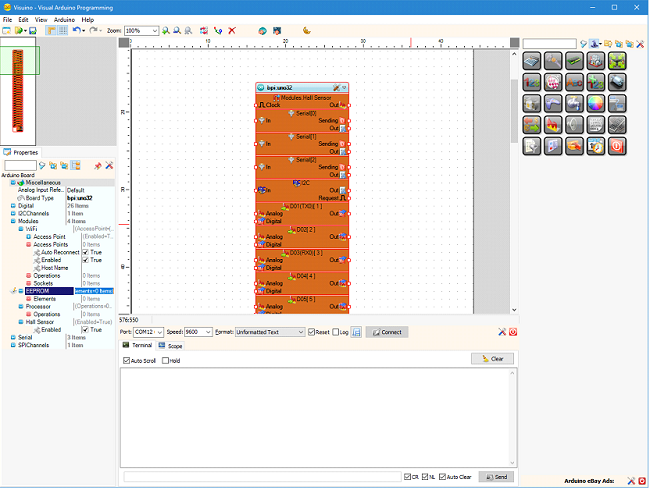650x490 pixels.
Task: Click the Arduino compile/upload globe icon
Action: point(262,31)
